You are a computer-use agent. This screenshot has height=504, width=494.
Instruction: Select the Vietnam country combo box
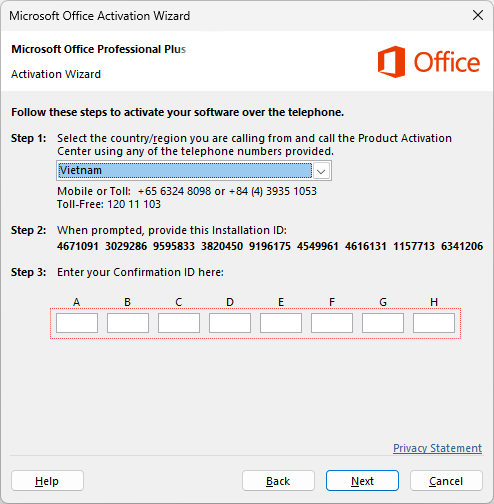(194, 171)
